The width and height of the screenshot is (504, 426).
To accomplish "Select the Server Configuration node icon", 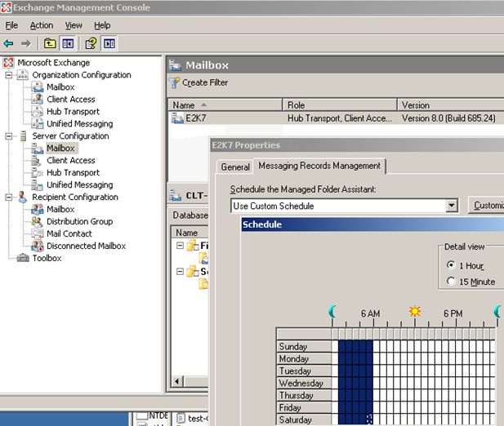I will 23,135.
